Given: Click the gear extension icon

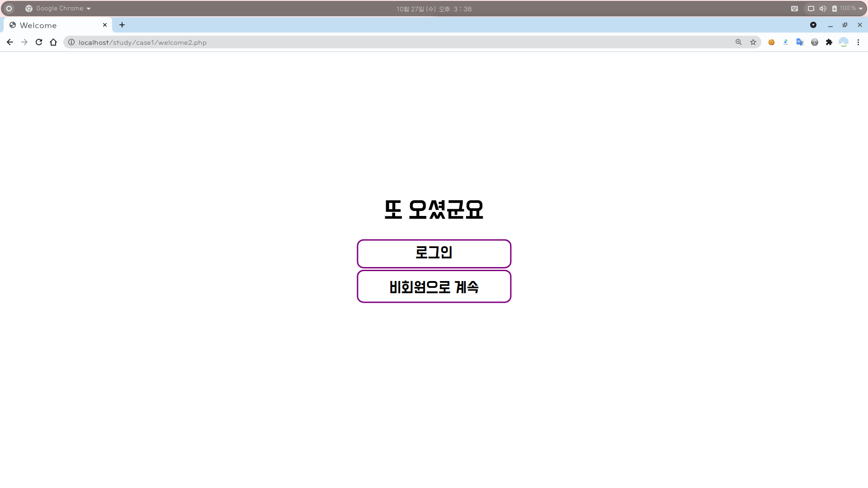Looking at the screenshot, I should [x=814, y=42].
